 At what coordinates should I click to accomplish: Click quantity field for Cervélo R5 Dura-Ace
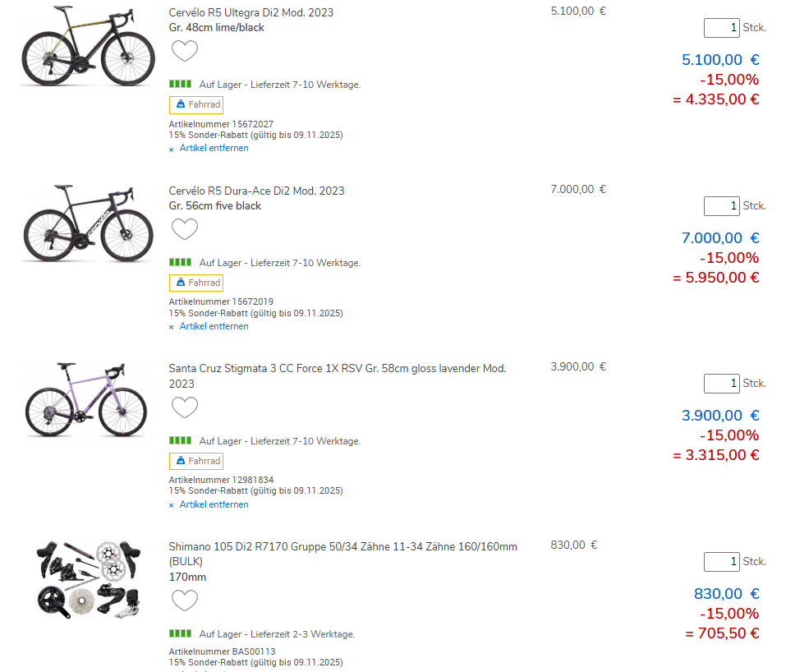[x=721, y=205]
